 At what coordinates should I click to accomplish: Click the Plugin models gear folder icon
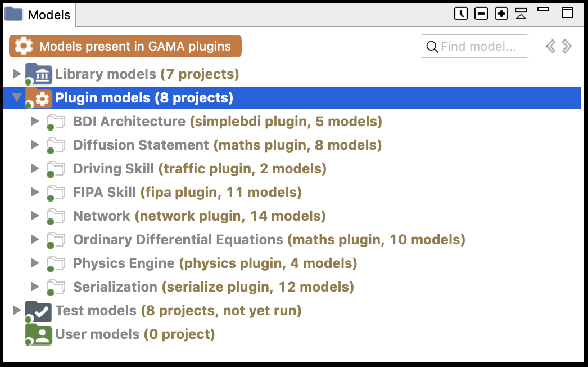[x=39, y=97]
